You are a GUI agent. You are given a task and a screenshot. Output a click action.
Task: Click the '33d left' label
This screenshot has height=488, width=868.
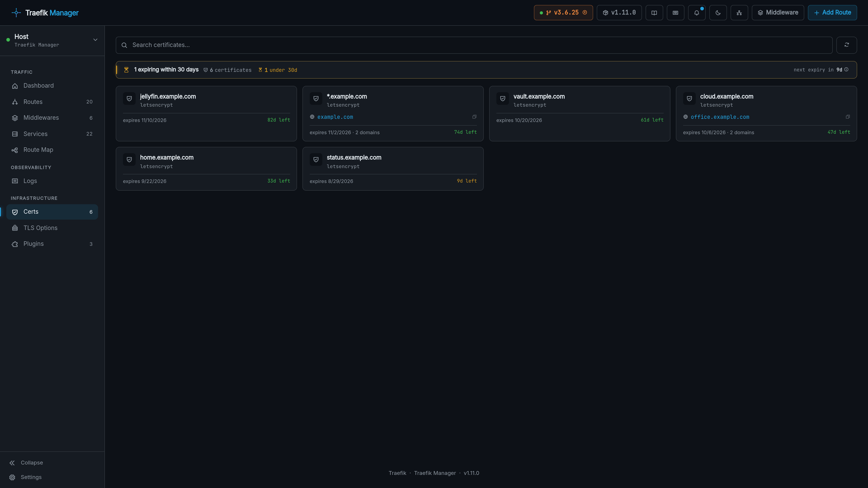[x=278, y=181]
